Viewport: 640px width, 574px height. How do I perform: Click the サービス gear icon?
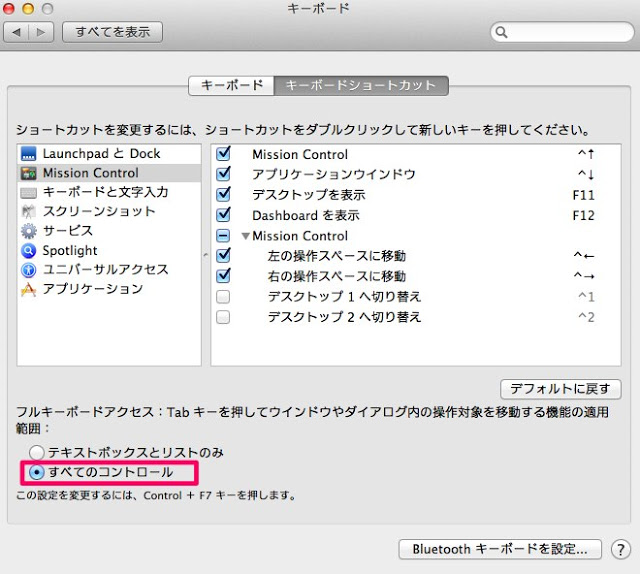[x=29, y=231]
